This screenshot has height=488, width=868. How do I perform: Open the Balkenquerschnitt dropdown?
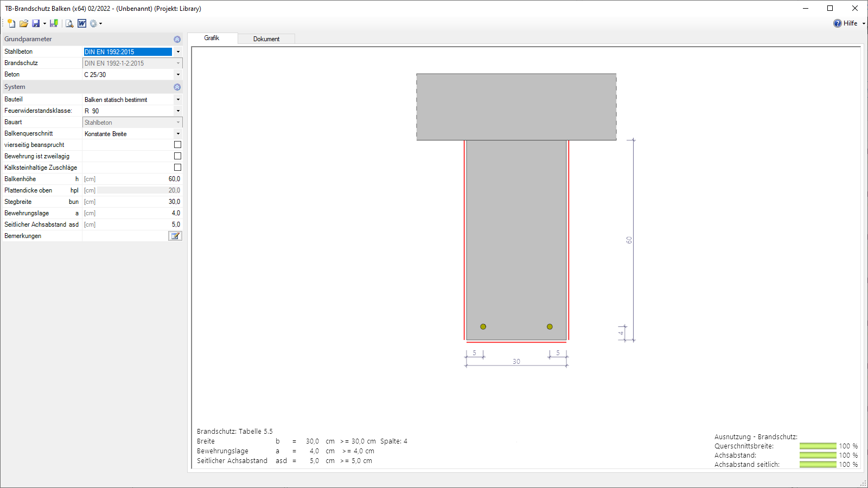click(x=178, y=134)
